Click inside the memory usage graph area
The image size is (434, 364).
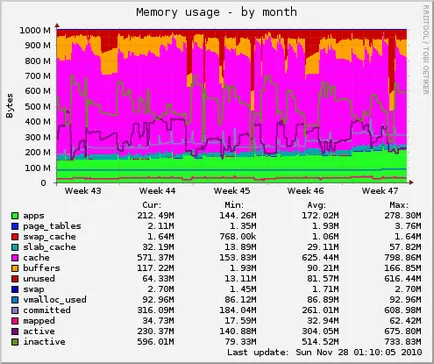click(x=232, y=106)
